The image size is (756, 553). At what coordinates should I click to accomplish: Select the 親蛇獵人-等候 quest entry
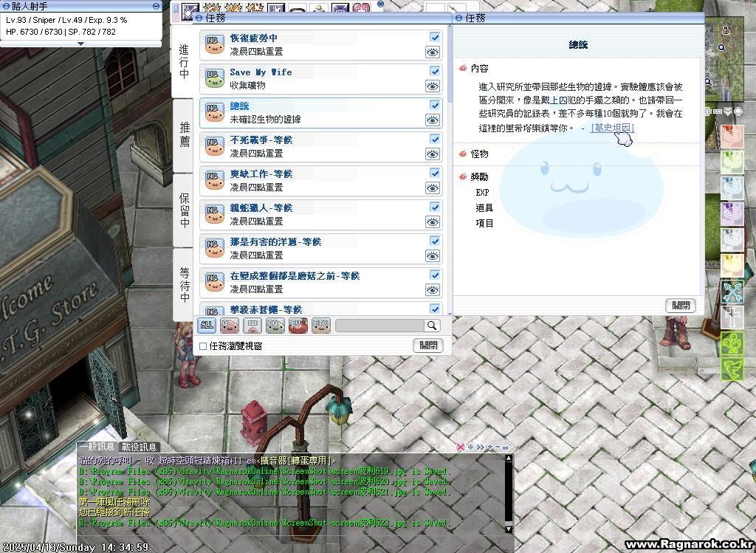[320, 215]
